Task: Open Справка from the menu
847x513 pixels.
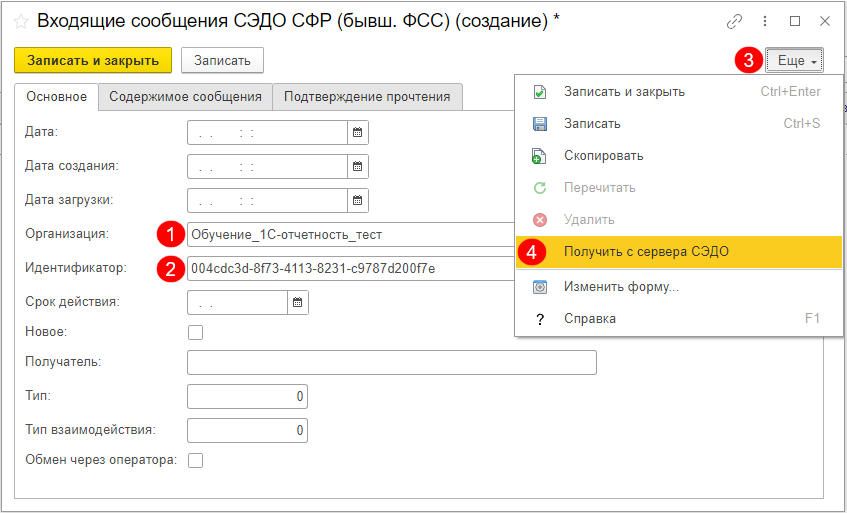Action: [x=590, y=319]
